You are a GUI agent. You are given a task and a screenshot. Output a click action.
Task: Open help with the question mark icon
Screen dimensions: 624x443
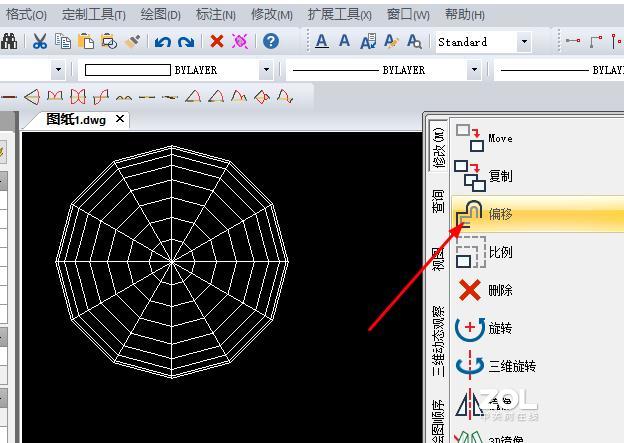(x=270, y=41)
